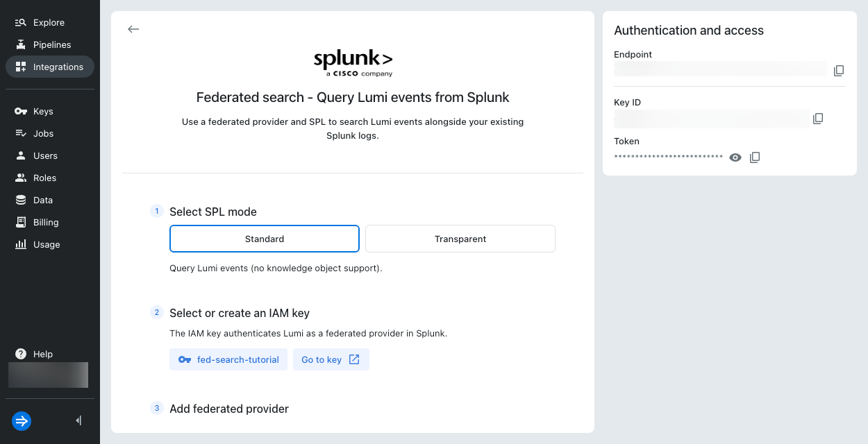This screenshot has height=444, width=868.
Task: Select the fed-search-tutorial IAM key
Action: pyautogui.click(x=228, y=359)
